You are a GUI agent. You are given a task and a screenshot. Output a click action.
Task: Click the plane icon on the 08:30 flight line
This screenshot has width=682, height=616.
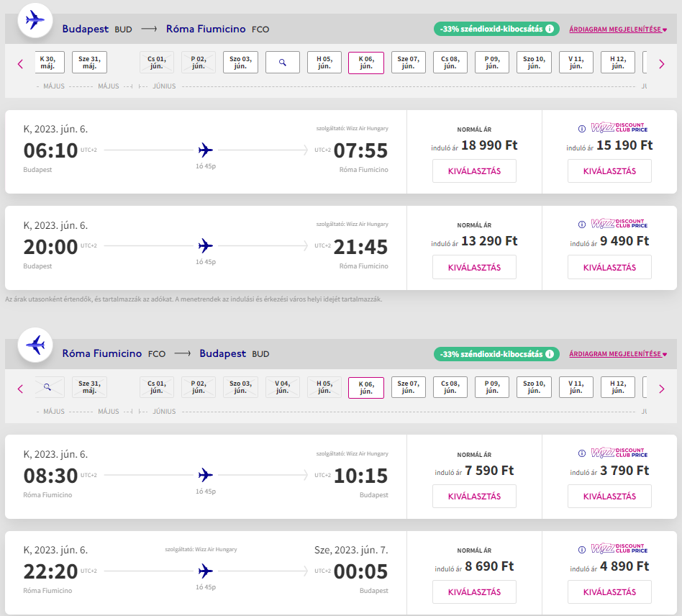[x=205, y=475]
